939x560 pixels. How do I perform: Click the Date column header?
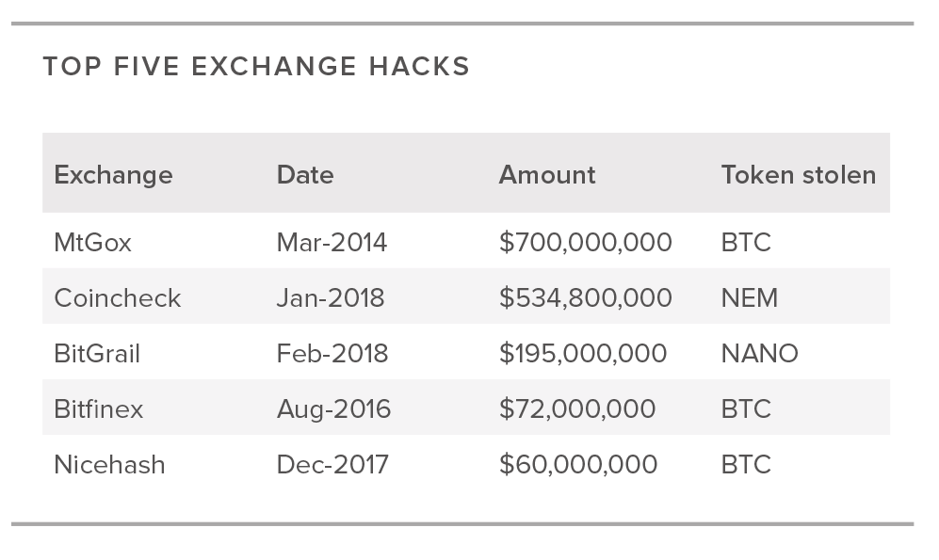coord(305,175)
